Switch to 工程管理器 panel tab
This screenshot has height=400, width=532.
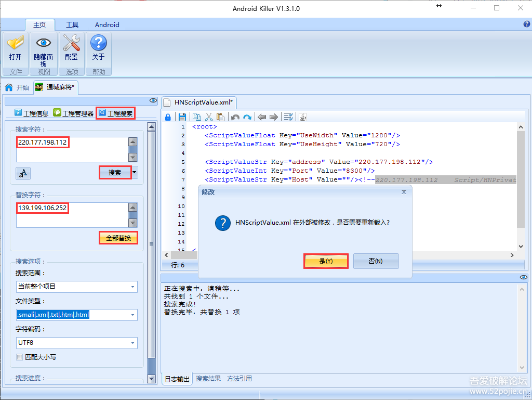coord(73,113)
